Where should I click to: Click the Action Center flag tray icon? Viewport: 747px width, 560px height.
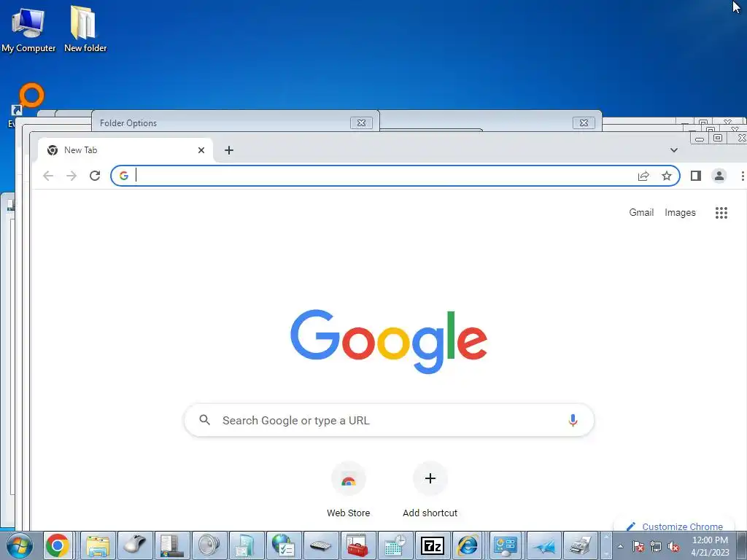pos(638,546)
